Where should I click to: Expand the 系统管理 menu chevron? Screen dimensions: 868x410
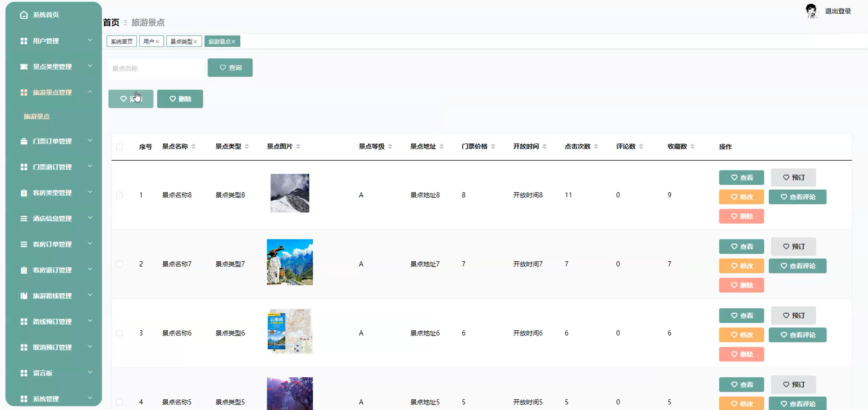90,398
